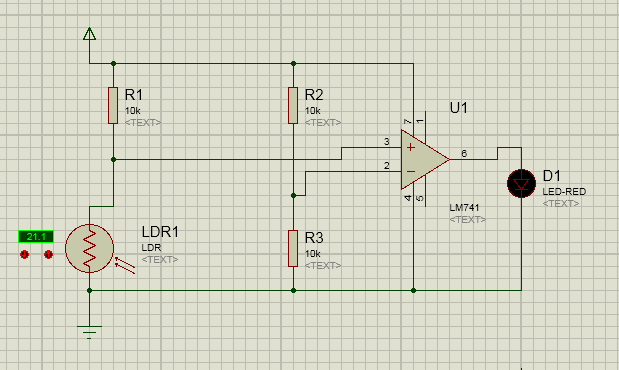Click the <TEXT> placeholder under R2
Screen dimensions: 619x370
[323, 122]
